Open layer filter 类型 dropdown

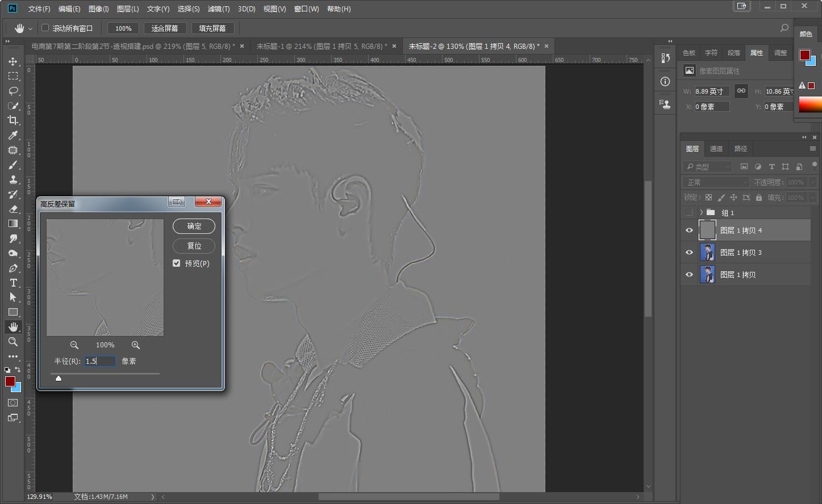707,166
